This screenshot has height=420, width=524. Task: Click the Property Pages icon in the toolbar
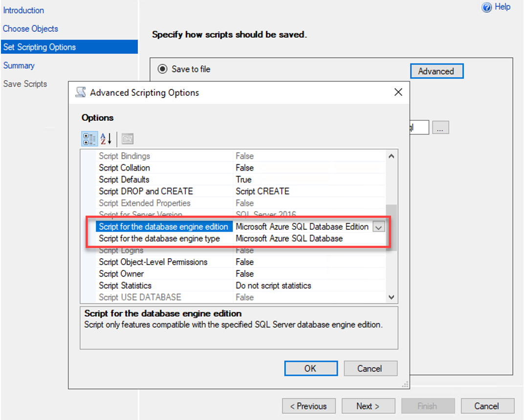click(x=127, y=138)
